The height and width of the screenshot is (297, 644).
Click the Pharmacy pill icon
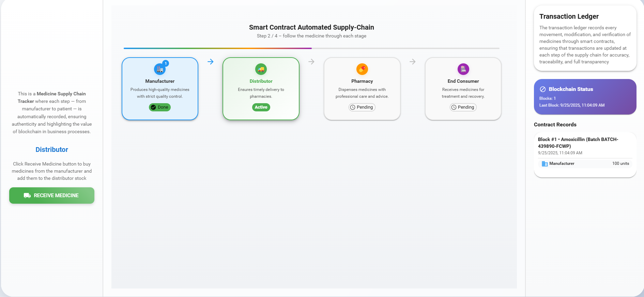coord(362,69)
